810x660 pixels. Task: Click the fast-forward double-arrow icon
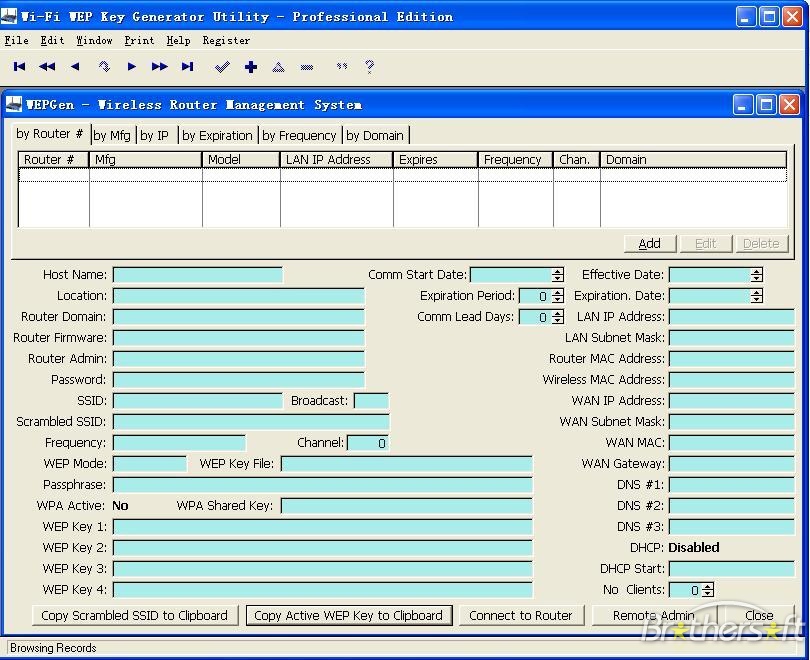[x=160, y=67]
